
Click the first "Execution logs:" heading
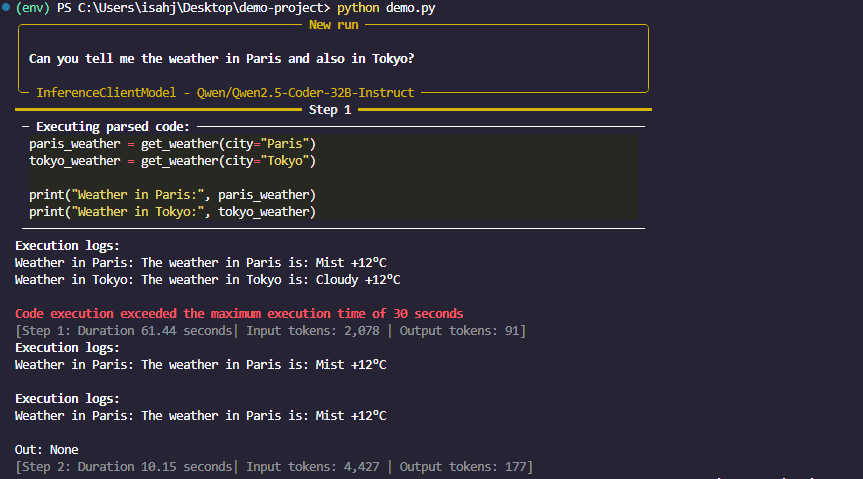click(68, 245)
